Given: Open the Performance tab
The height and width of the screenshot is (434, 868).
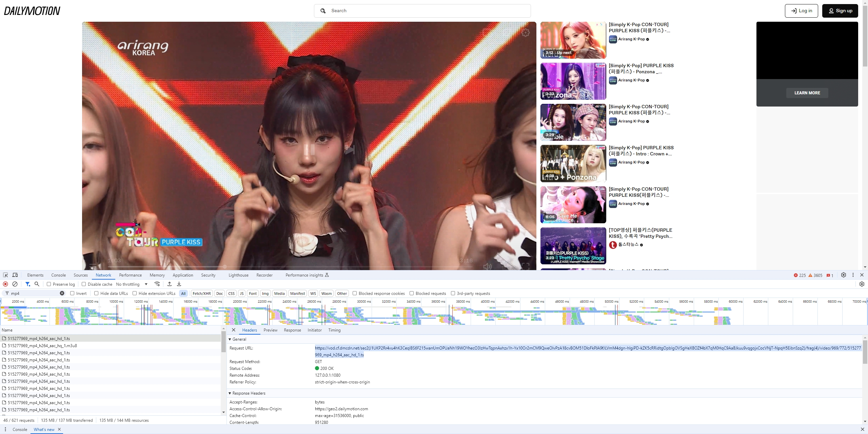Looking at the screenshot, I should (x=130, y=275).
